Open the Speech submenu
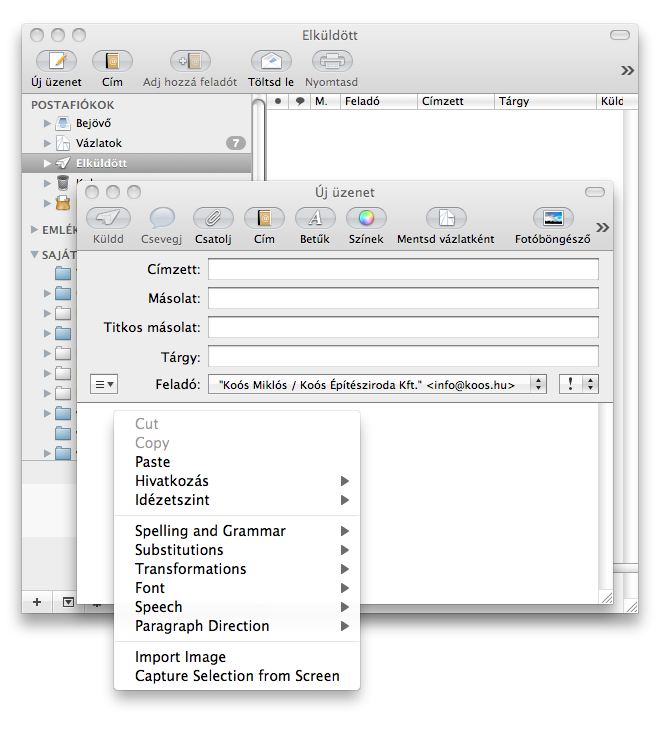 coord(237,607)
